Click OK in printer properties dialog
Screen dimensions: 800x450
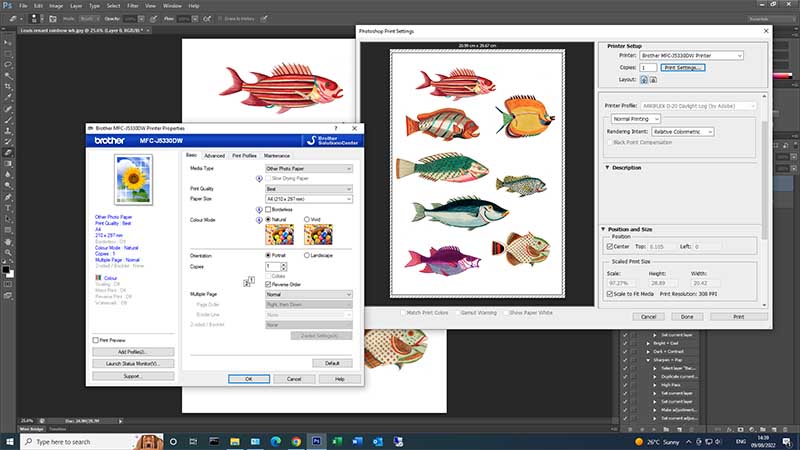pos(247,379)
